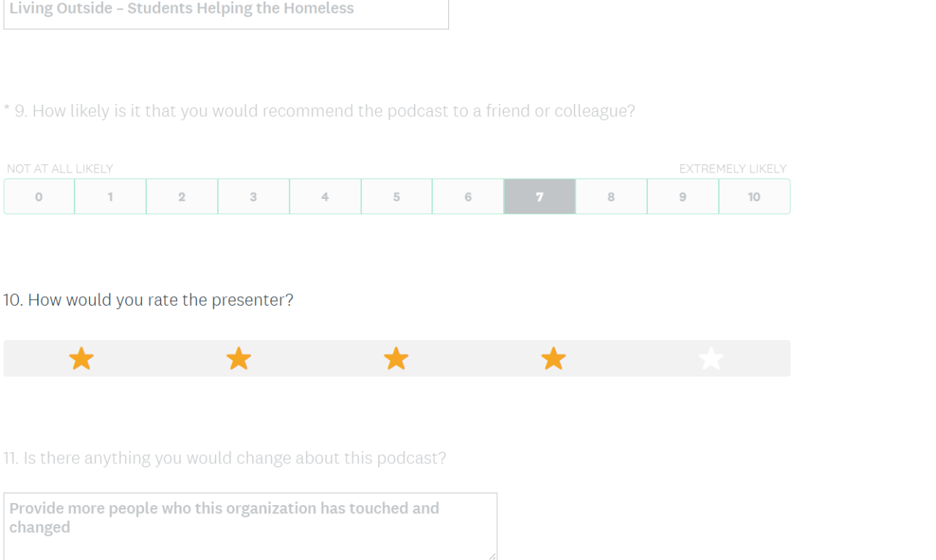Select 9 on the likelihood scale
Screen dimensions: 936x560
pyautogui.click(x=682, y=197)
